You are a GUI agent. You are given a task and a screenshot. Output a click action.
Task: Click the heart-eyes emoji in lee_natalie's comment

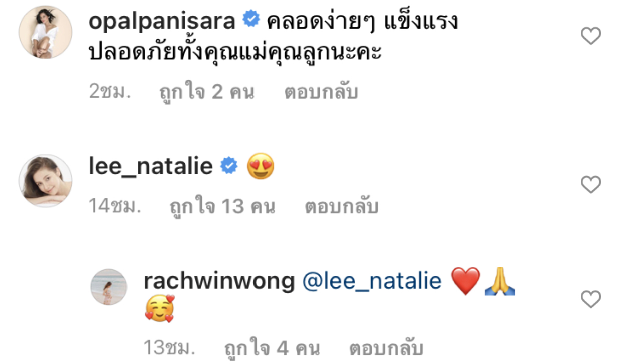pyautogui.click(x=261, y=166)
